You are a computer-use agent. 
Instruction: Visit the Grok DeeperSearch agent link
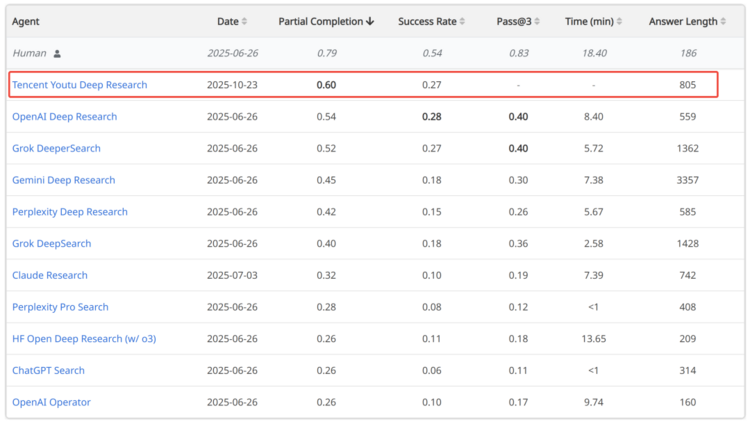(56, 149)
